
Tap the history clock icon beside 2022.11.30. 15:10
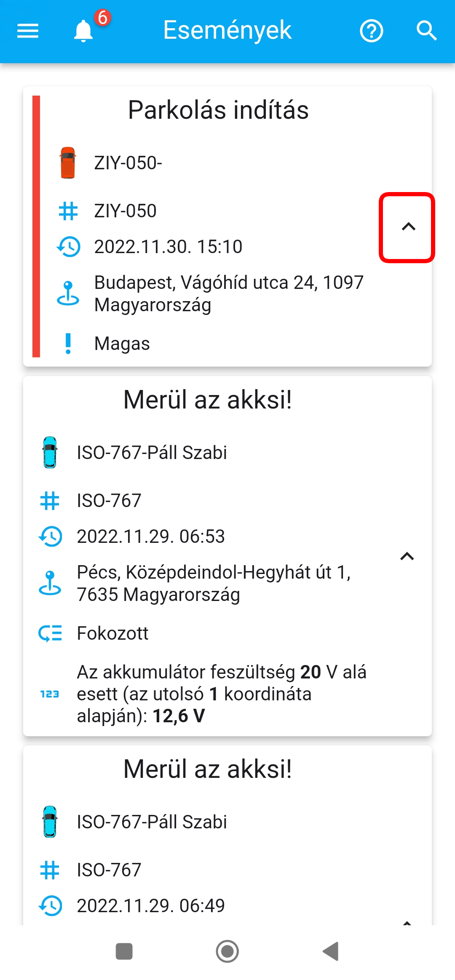pyautogui.click(x=68, y=247)
